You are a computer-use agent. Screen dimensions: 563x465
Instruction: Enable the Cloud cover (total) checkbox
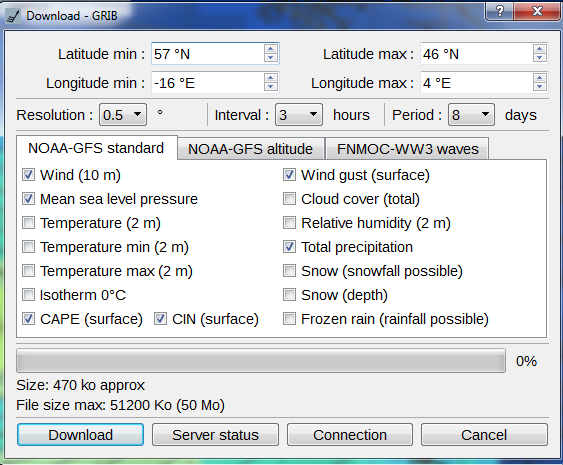(289, 199)
